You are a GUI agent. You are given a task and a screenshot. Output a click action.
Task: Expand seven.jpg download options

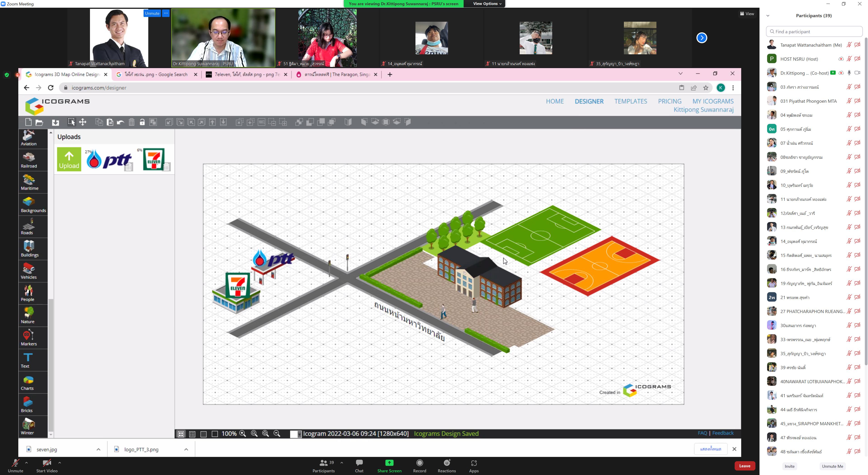click(x=98, y=449)
